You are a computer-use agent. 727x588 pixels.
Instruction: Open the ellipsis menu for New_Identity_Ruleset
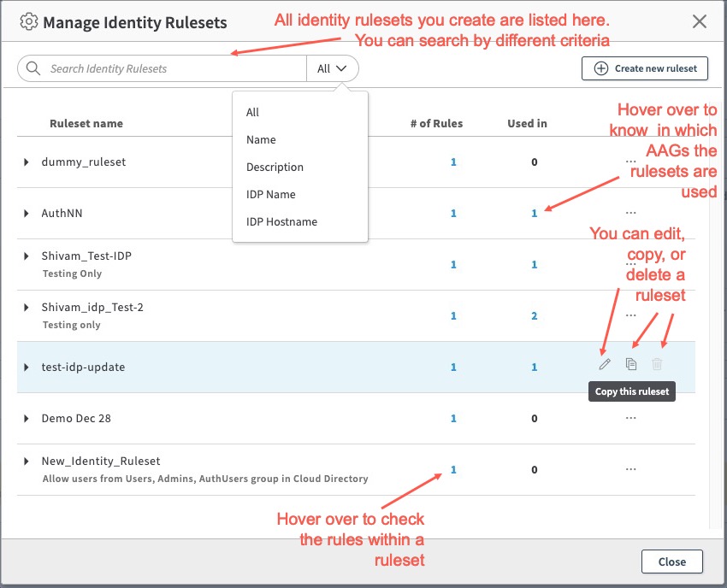(630, 469)
